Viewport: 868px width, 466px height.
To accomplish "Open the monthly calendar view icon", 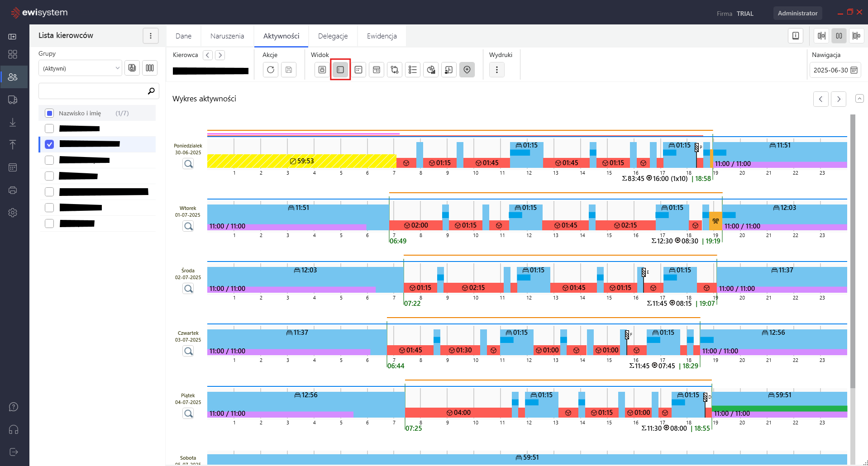I will [x=377, y=70].
